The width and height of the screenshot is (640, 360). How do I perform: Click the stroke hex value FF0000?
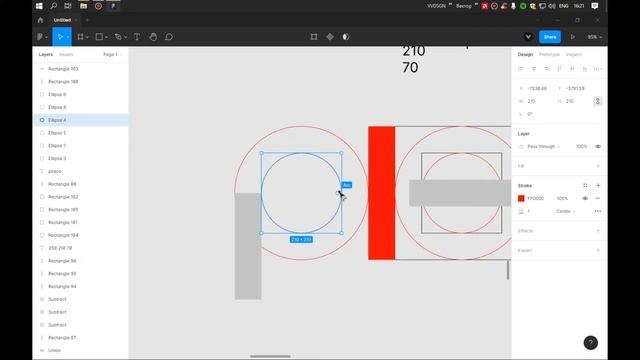pos(536,198)
